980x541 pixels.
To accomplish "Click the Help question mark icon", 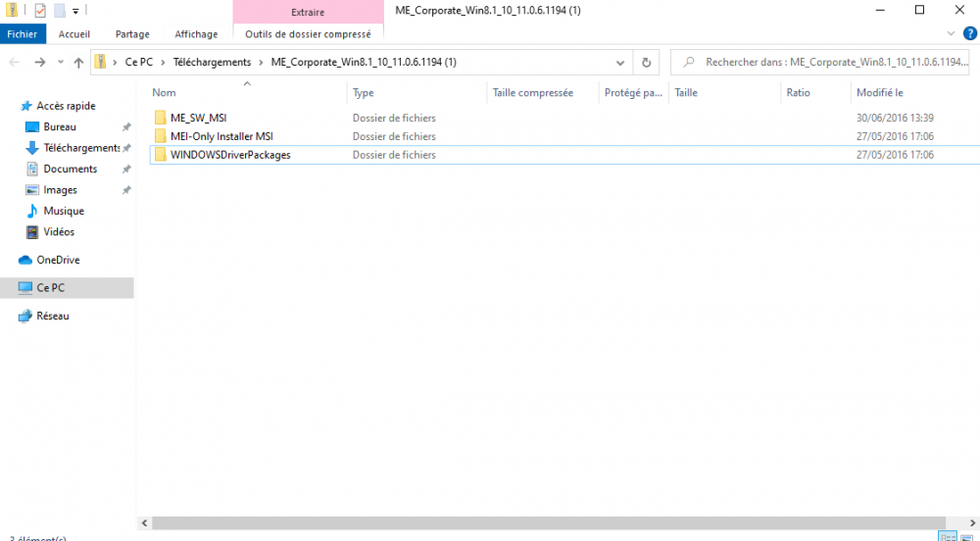I will coord(968,33).
